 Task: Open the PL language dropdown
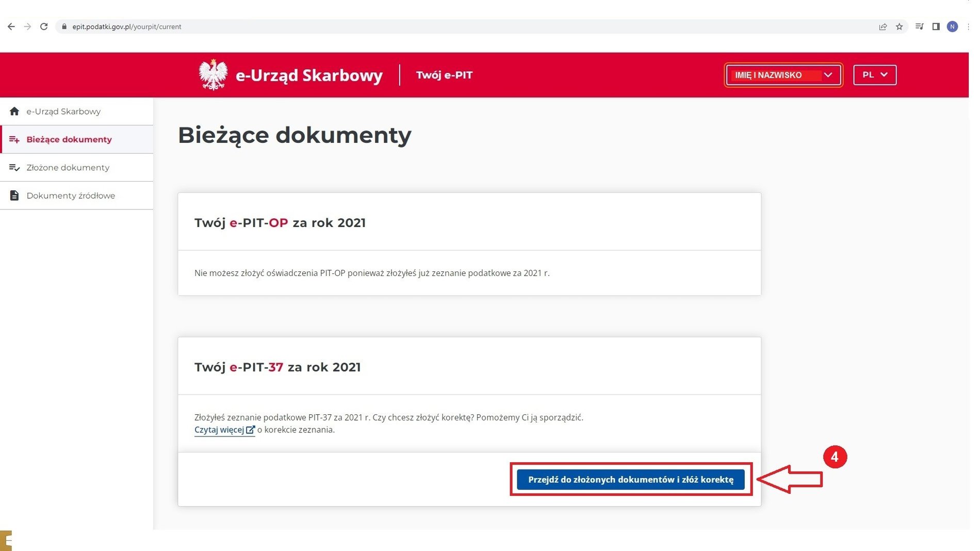pos(875,75)
